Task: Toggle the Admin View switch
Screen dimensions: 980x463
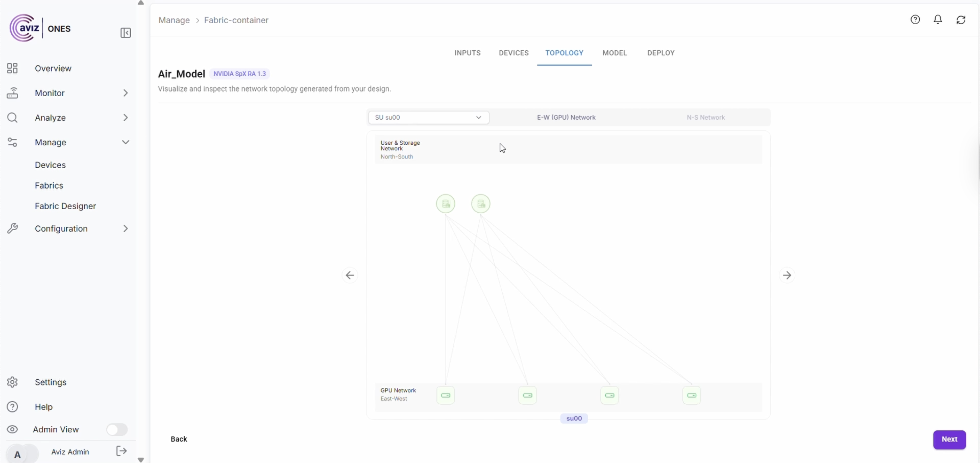Action: [x=116, y=430]
